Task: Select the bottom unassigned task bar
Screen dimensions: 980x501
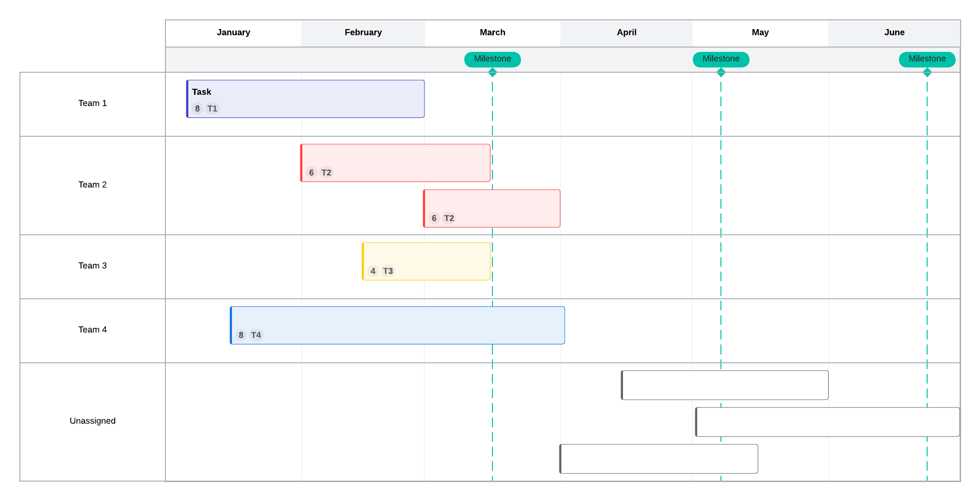Action: click(x=659, y=459)
